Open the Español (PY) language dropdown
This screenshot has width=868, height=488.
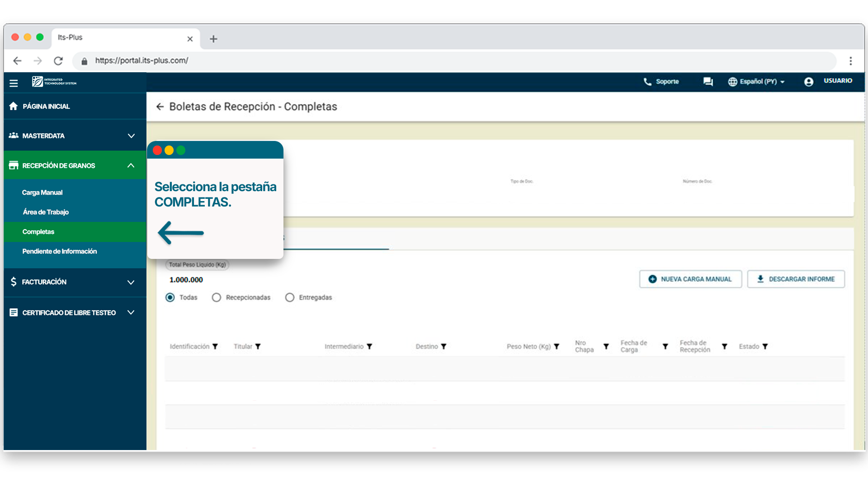pyautogui.click(x=757, y=82)
